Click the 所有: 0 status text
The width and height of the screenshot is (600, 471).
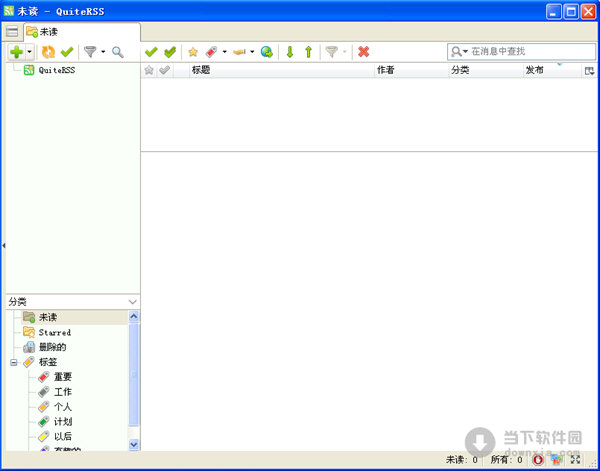[507, 460]
